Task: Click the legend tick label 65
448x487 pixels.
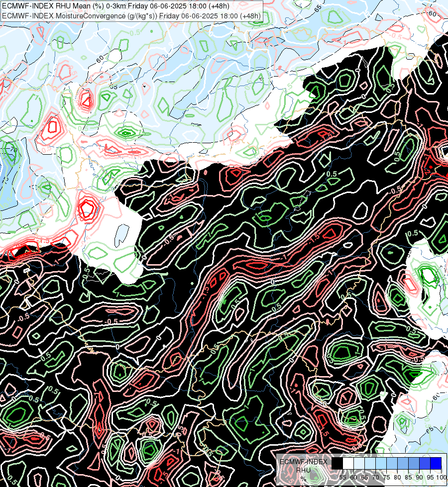Action: 364,478
